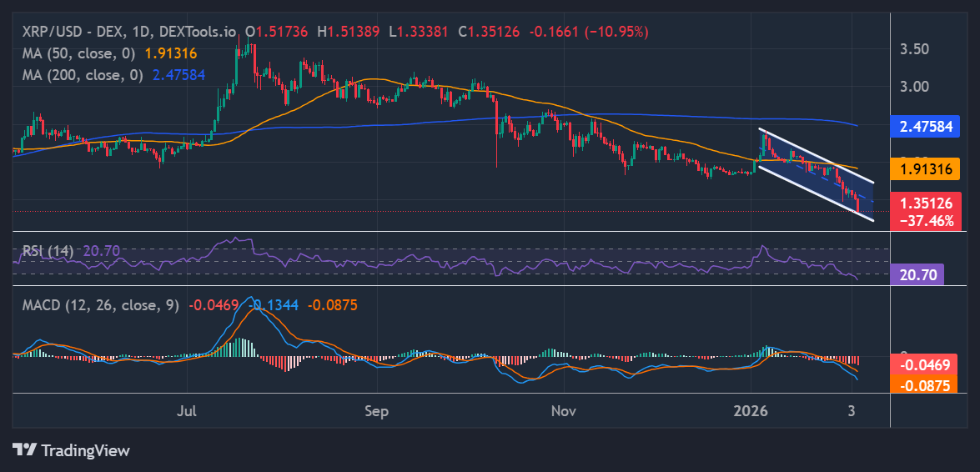
Task: Click the Nov label on time axis
Action: (x=565, y=411)
